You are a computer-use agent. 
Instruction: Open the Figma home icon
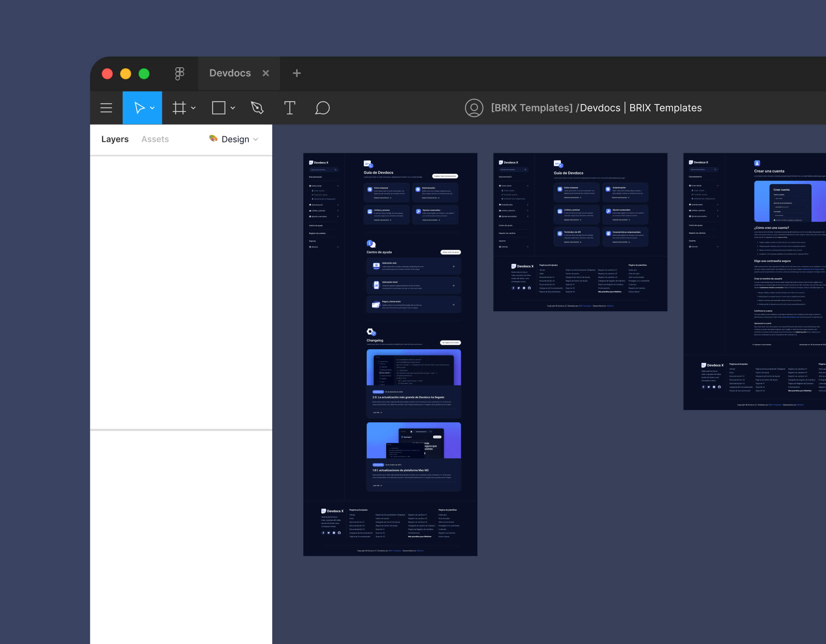click(x=179, y=73)
